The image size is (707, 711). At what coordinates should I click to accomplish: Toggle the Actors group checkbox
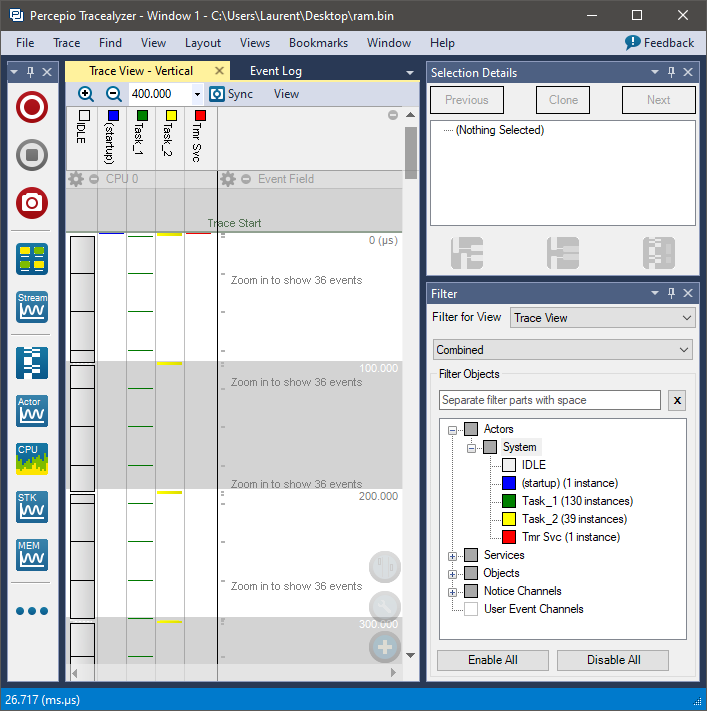(471, 429)
